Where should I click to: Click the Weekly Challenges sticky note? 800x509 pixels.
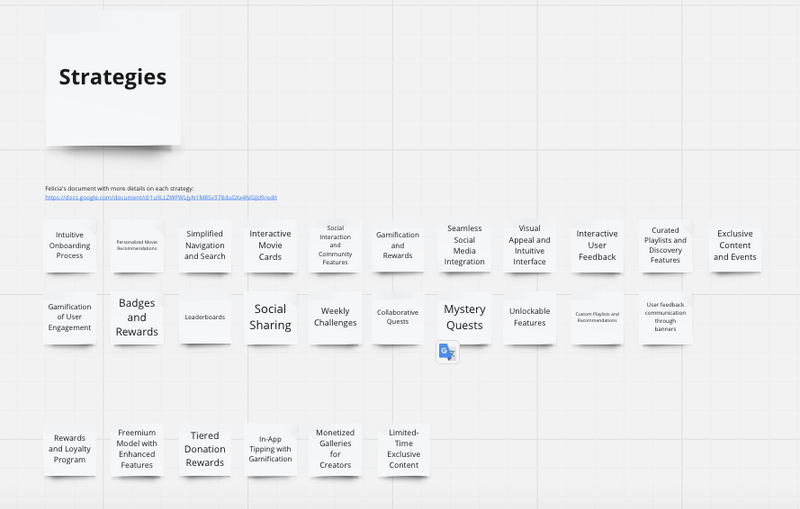pyautogui.click(x=335, y=318)
